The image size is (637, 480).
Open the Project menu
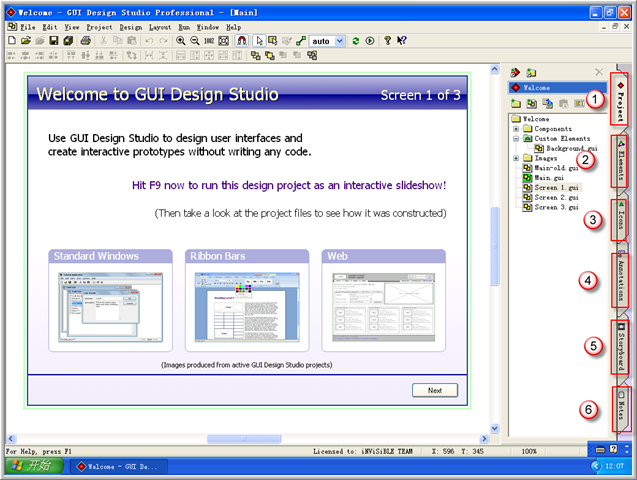(99, 27)
